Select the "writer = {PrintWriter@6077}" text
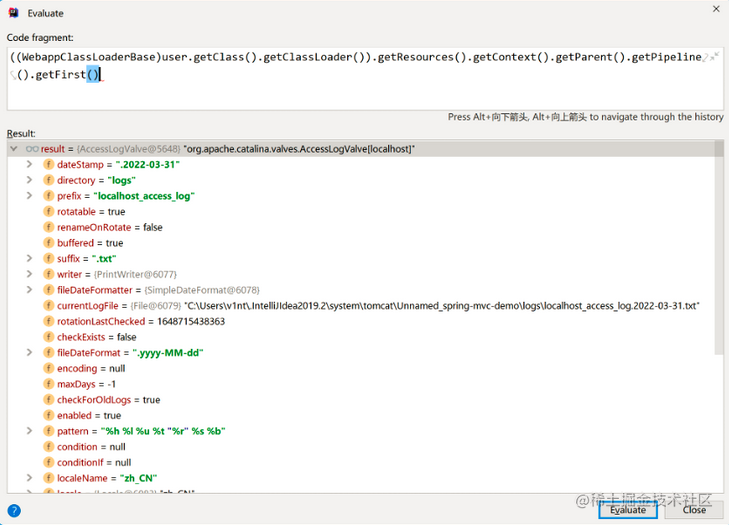 click(117, 274)
